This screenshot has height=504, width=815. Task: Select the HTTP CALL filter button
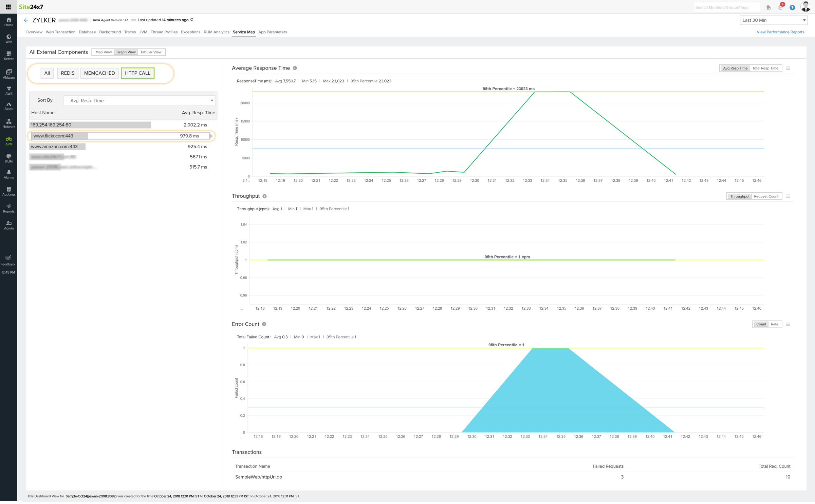click(x=137, y=73)
